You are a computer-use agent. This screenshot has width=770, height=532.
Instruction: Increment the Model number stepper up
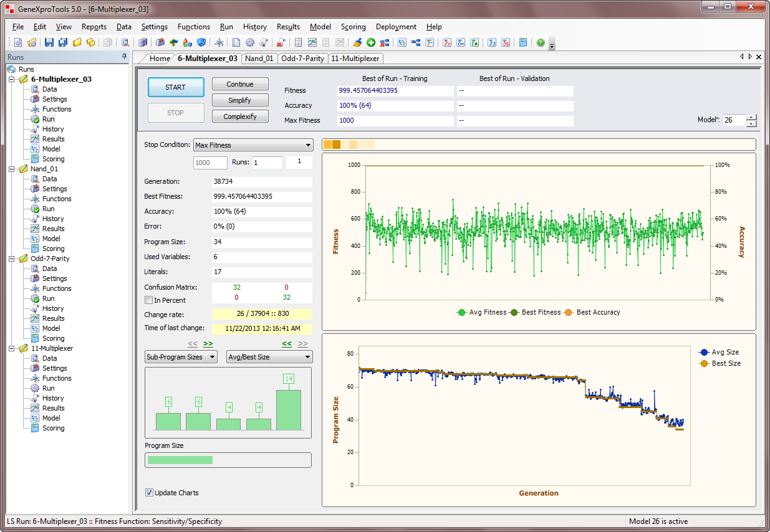click(751, 117)
